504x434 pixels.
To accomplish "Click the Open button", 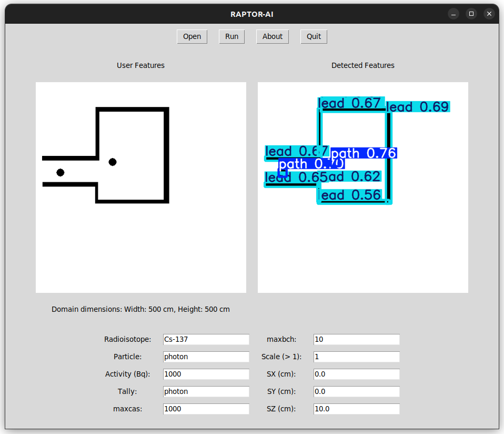I will [192, 36].
